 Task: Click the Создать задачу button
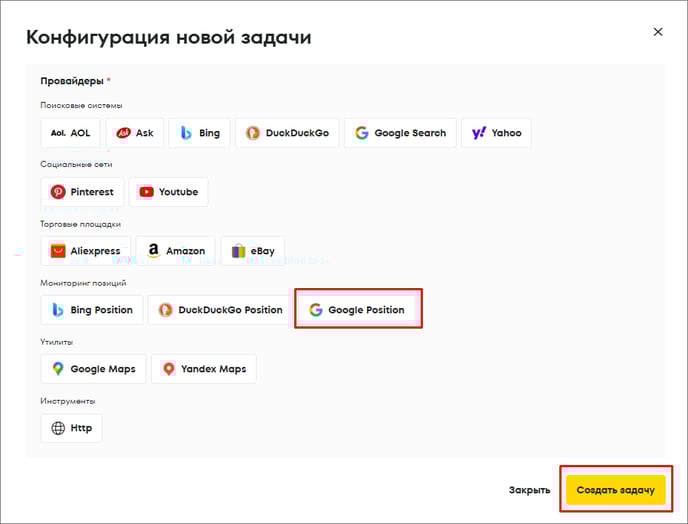(616, 490)
